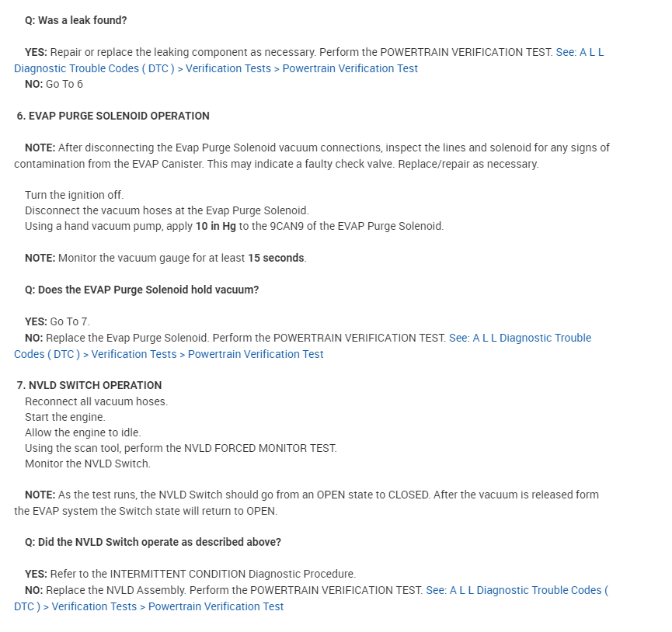Click the 'Reconnect all vacuum hoses.' step
The image size is (672, 632).
pos(96,401)
